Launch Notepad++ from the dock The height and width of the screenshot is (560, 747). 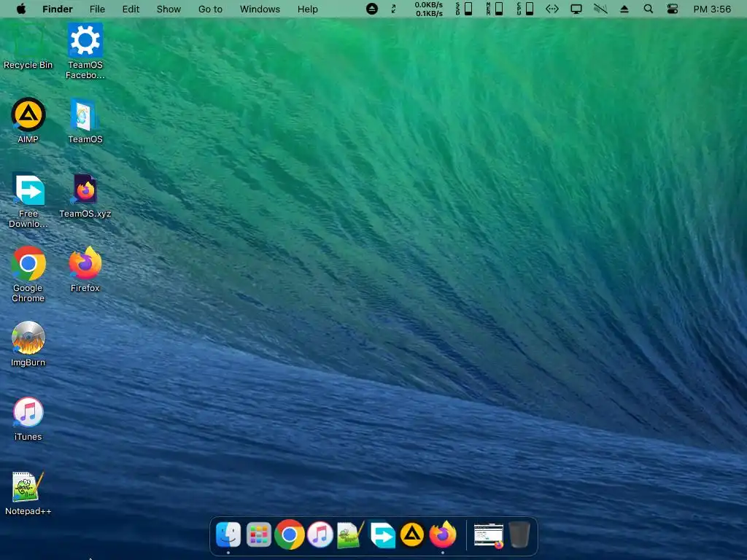tap(351, 534)
